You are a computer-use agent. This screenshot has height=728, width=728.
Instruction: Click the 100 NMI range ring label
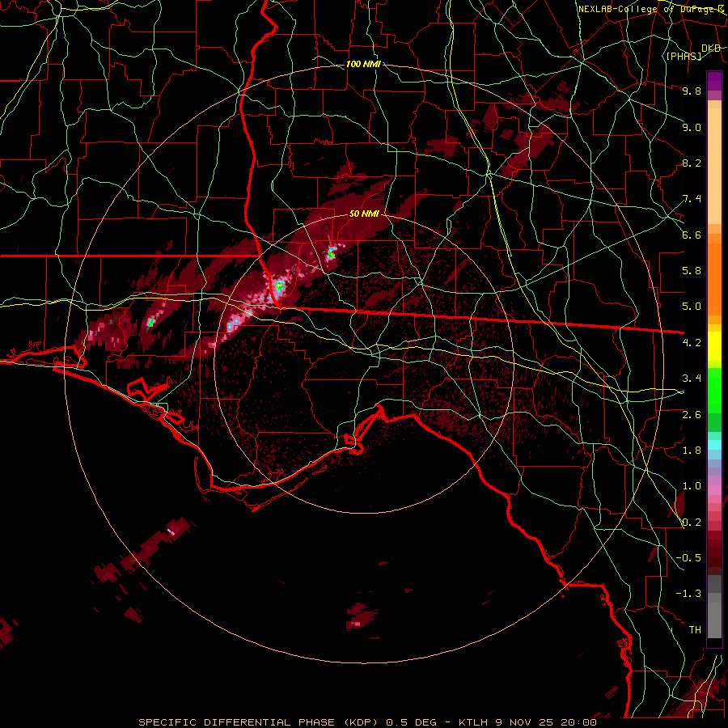point(363,64)
